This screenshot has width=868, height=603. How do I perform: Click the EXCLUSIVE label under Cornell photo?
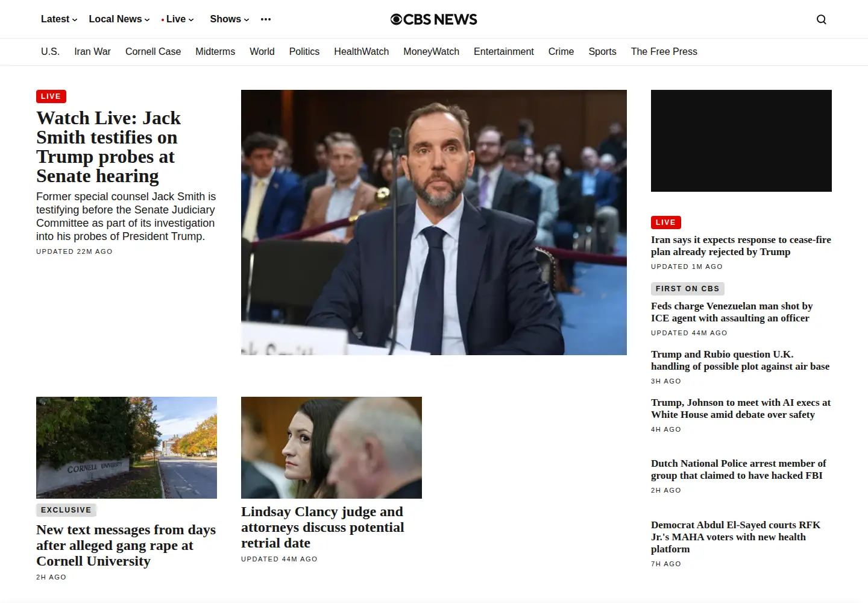(66, 510)
